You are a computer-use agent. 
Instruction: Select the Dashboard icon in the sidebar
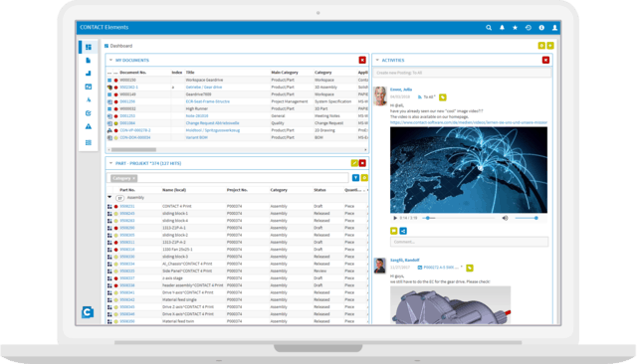pos(89,47)
